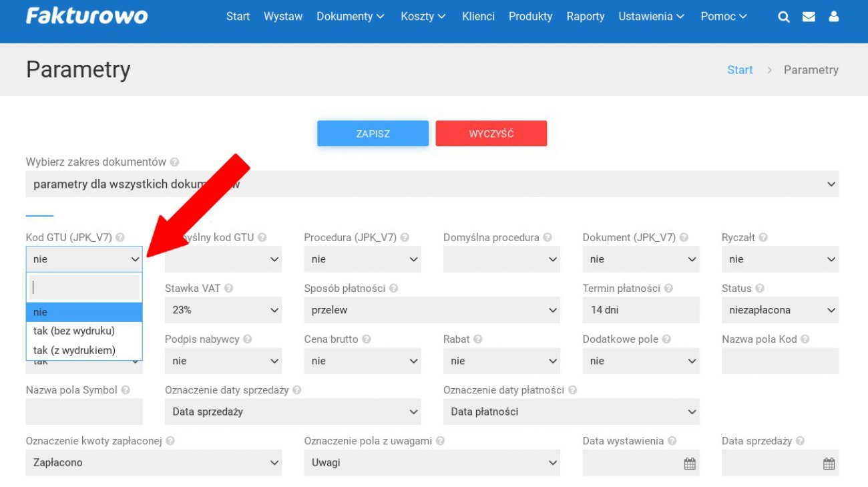This screenshot has width=868, height=487.
Task: Follow the Start breadcrumb link
Action: point(740,70)
